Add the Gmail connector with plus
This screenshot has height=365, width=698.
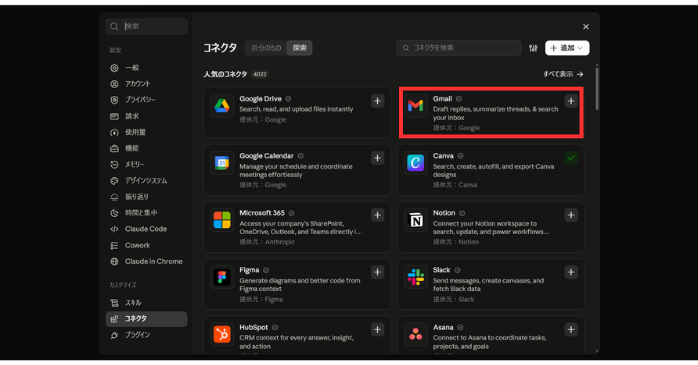tap(571, 101)
